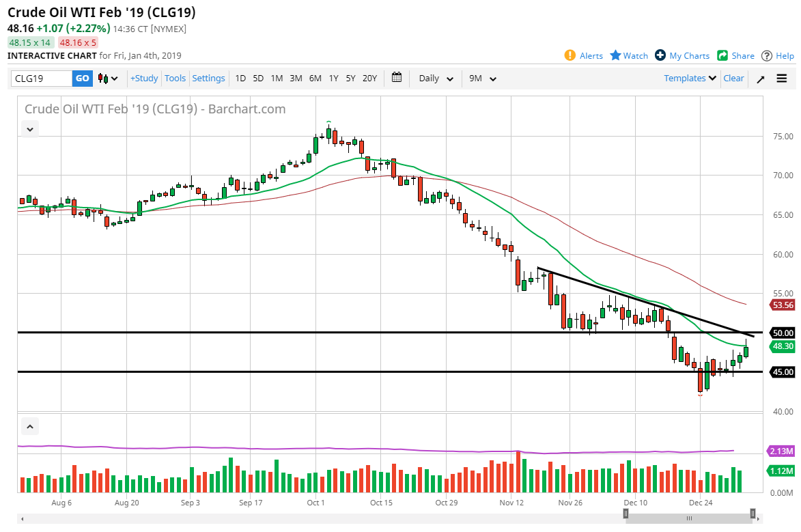Viewport: 801px width, 532px height.
Task: Select the candlestick chart type icon
Action: pyautogui.click(x=101, y=78)
